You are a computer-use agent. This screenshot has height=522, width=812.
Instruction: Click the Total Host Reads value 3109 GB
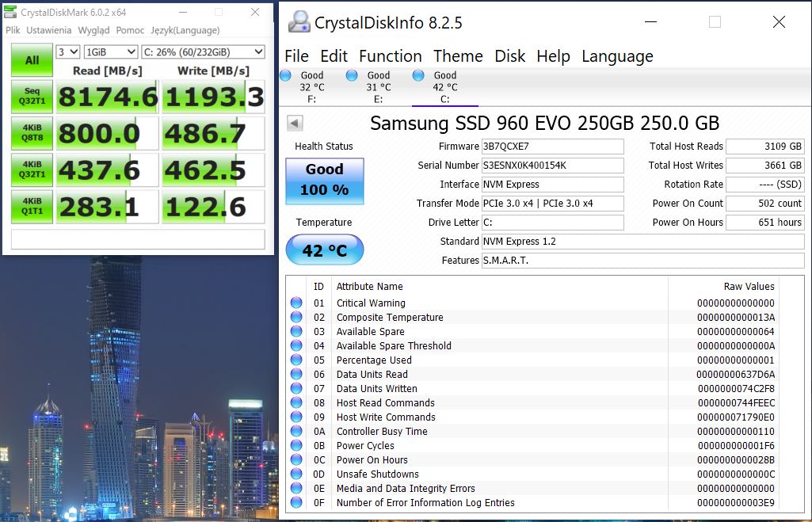pos(765,147)
